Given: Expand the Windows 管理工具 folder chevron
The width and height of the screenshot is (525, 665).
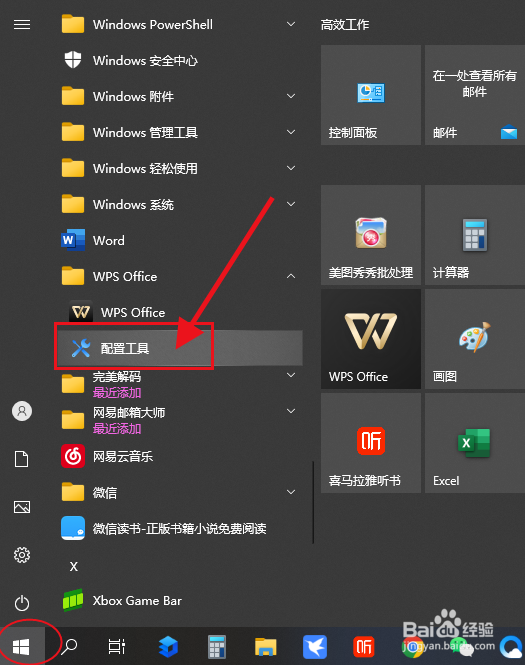Looking at the screenshot, I should (x=291, y=132).
